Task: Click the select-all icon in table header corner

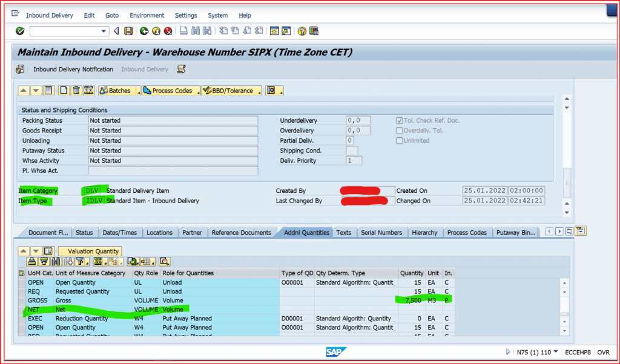Action: 22,273
